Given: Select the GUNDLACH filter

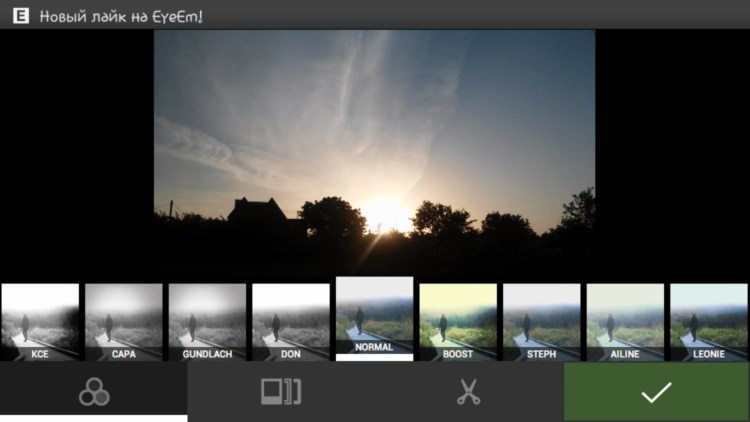Looking at the screenshot, I should (x=207, y=322).
